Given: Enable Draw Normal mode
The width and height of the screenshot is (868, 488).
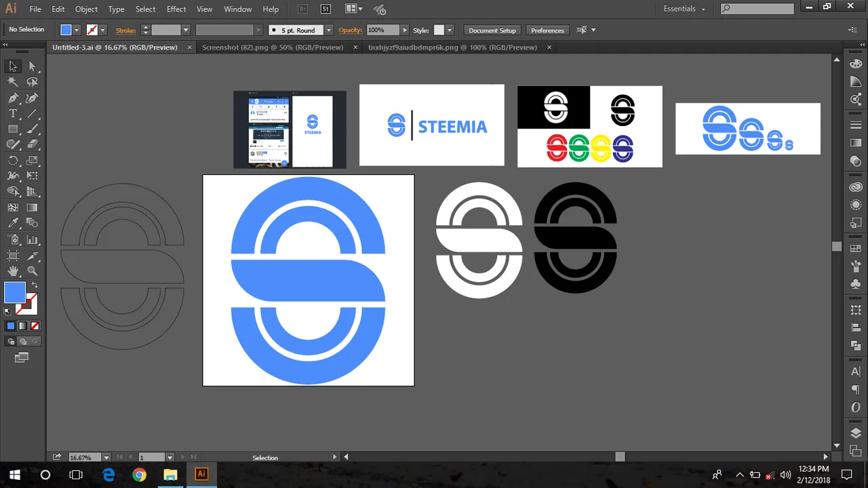Looking at the screenshot, I should (x=11, y=342).
